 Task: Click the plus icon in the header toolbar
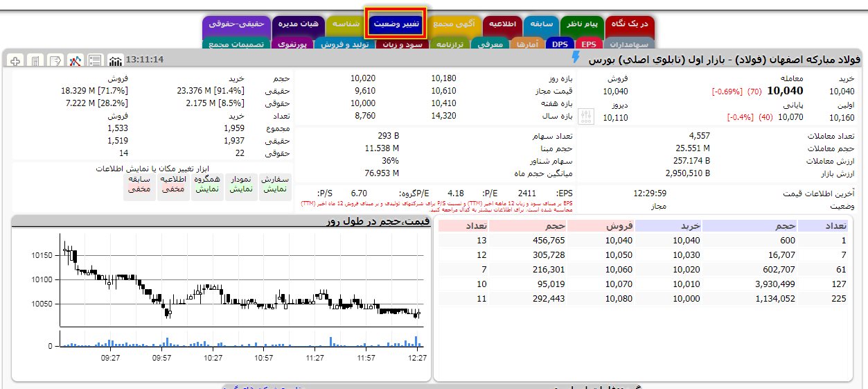click(16, 60)
